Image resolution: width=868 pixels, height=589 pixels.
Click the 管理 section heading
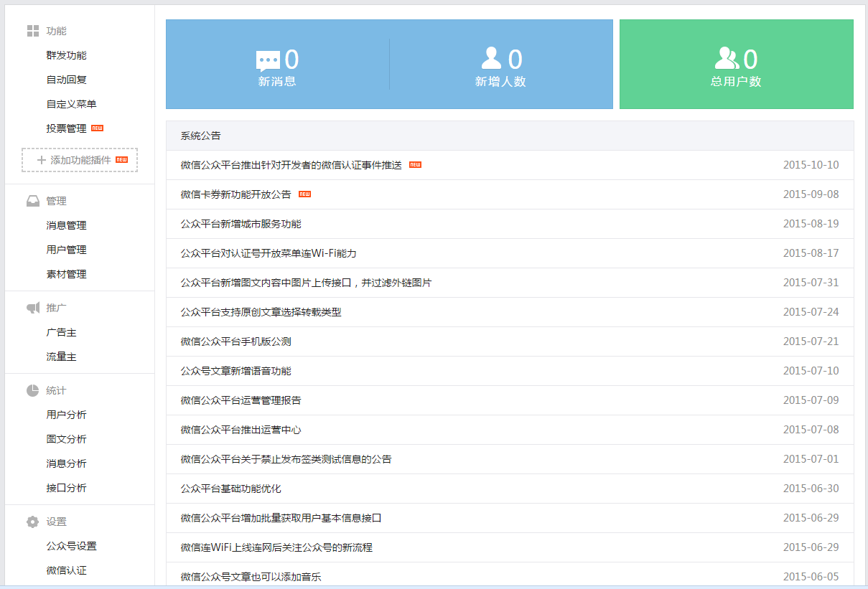56,201
